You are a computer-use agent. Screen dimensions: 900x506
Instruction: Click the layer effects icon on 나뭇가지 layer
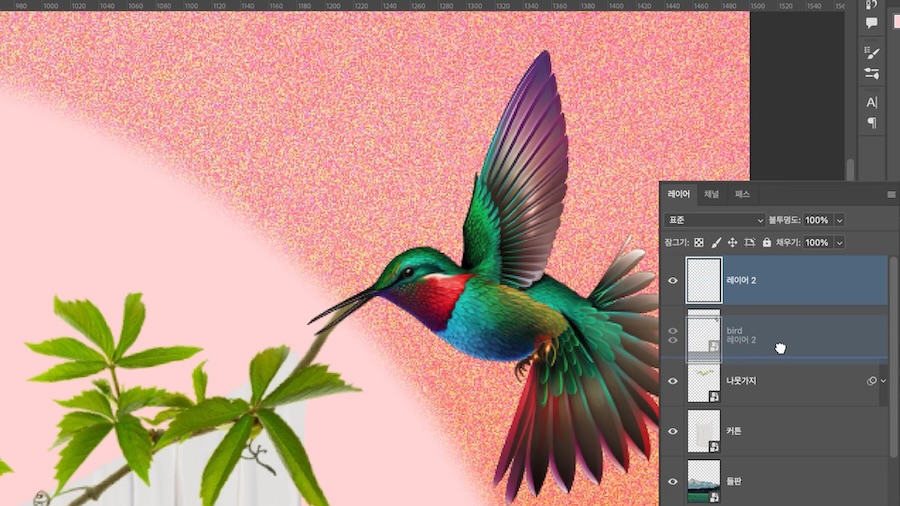click(871, 381)
